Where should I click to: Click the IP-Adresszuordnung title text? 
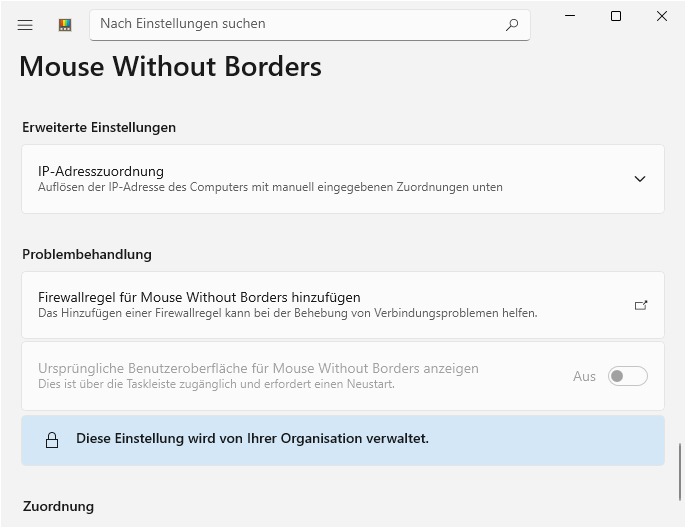[x=101, y=171]
